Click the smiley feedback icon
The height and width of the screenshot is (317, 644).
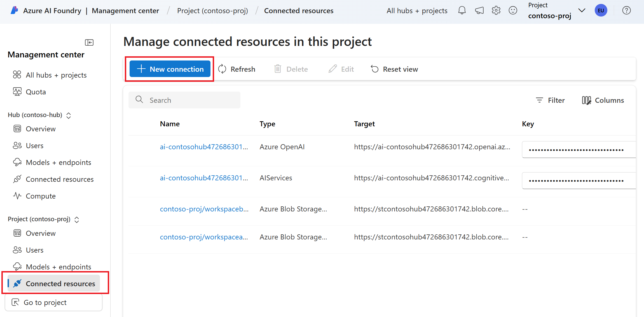[x=513, y=11]
